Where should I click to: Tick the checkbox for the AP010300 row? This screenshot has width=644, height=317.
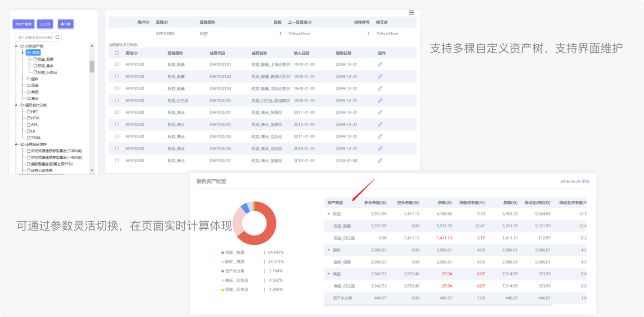click(x=117, y=101)
